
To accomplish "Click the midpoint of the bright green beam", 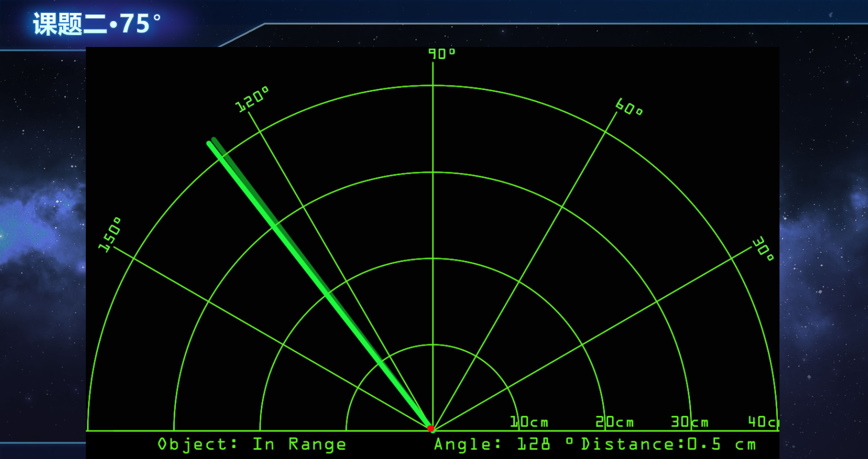I will coord(320,286).
